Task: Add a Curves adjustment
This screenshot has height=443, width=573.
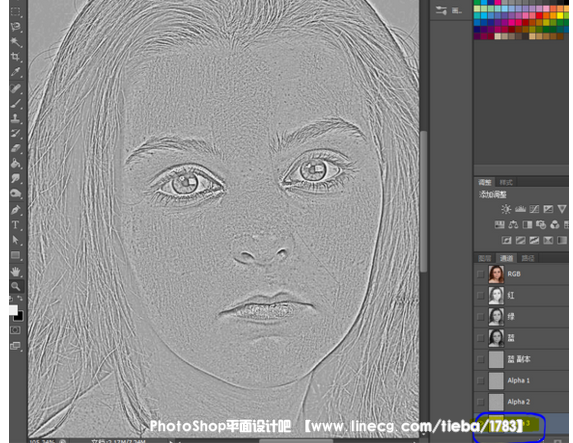Action: 534,209
